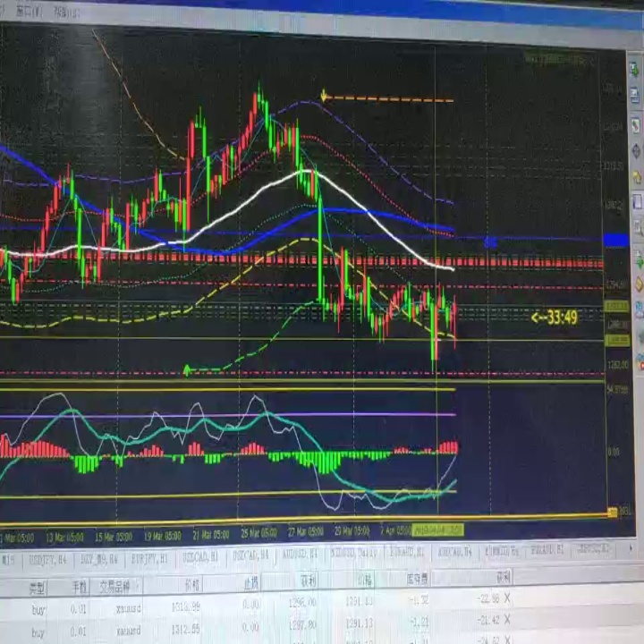Switch to the USDJPY,H4 chart tab
Viewport: 644px width, 644px height.
point(47,559)
